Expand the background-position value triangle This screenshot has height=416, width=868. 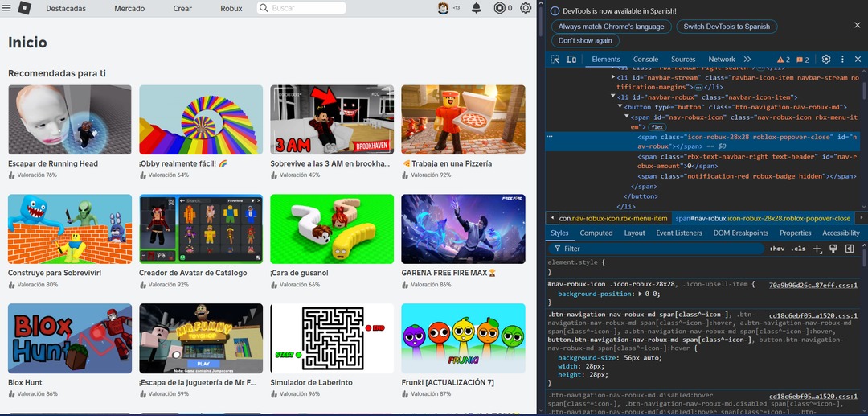click(x=640, y=294)
